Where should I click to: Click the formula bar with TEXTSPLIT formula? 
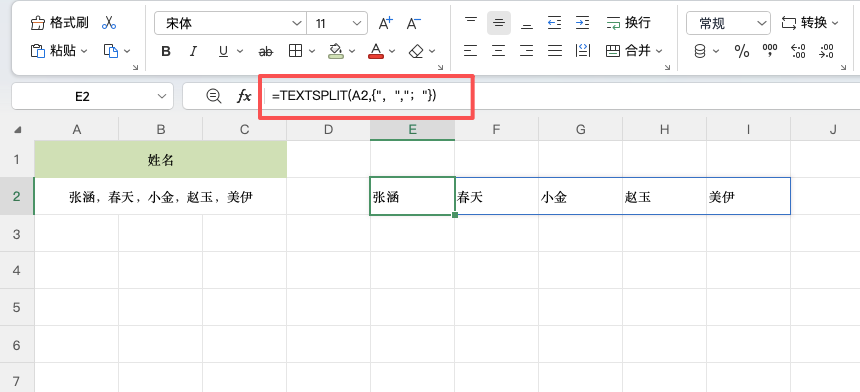(x=562, y=96)
